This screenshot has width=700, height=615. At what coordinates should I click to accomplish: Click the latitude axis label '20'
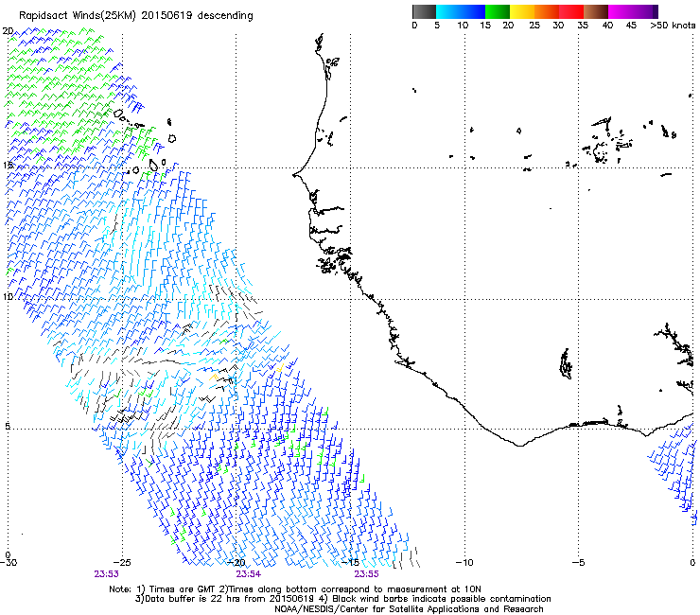(8, 31)
